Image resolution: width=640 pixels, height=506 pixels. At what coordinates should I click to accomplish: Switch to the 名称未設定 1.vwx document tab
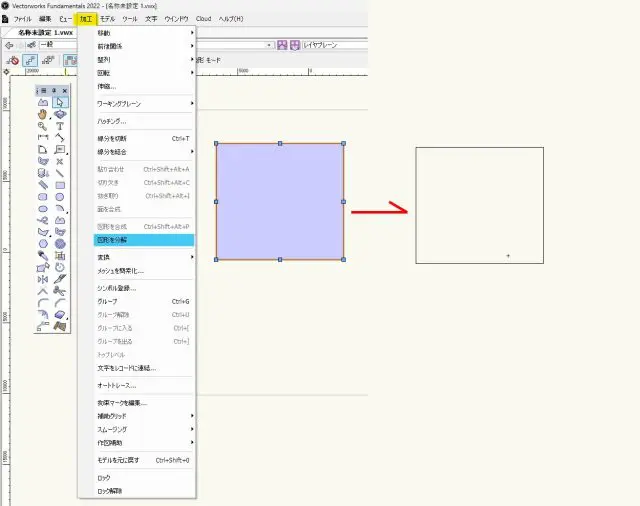point(47,32)
